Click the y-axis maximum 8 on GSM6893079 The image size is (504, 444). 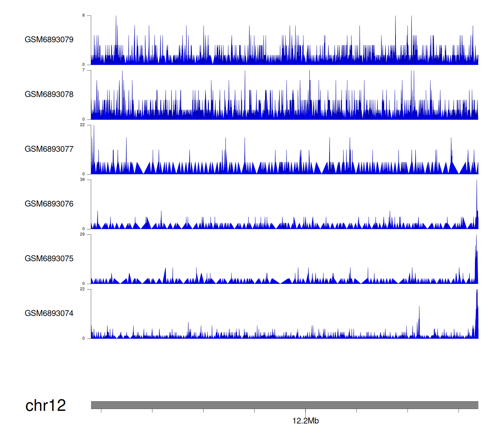[84, 15]
